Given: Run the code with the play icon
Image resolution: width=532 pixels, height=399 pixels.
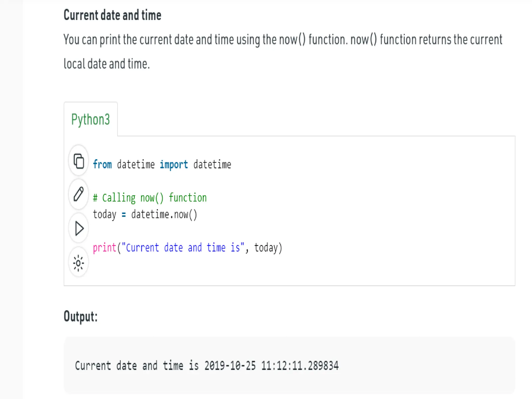Looking at the screenshot, I should pos(79,228).
